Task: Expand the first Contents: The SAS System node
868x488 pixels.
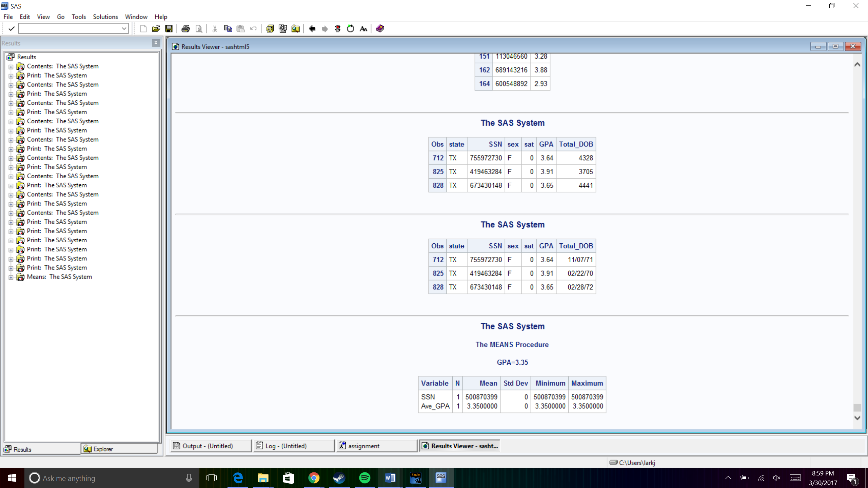Action: point(11,66)
